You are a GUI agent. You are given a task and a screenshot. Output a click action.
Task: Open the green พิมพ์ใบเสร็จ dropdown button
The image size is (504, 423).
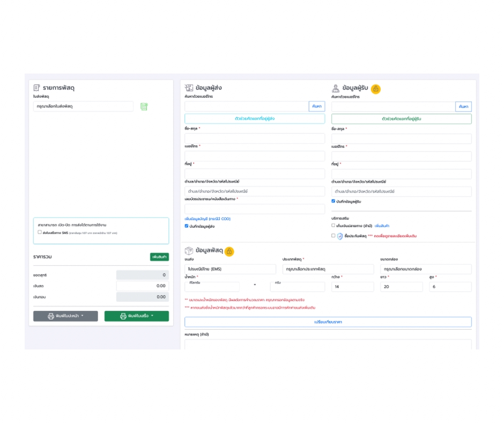pos(136,316)
